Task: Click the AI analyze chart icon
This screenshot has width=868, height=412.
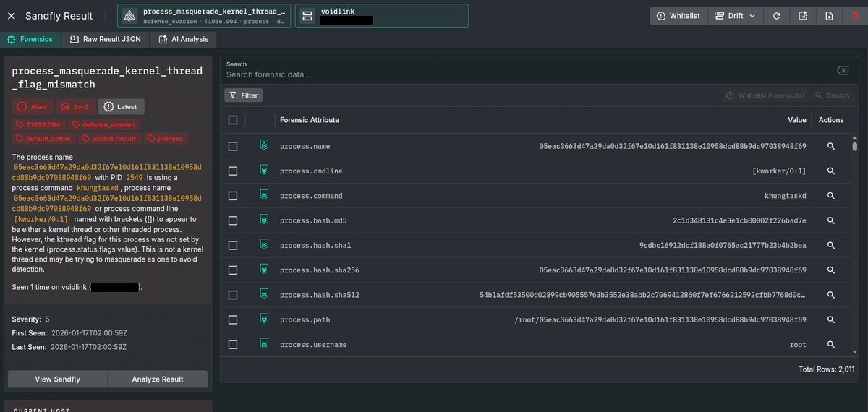Action: point(803,16)
